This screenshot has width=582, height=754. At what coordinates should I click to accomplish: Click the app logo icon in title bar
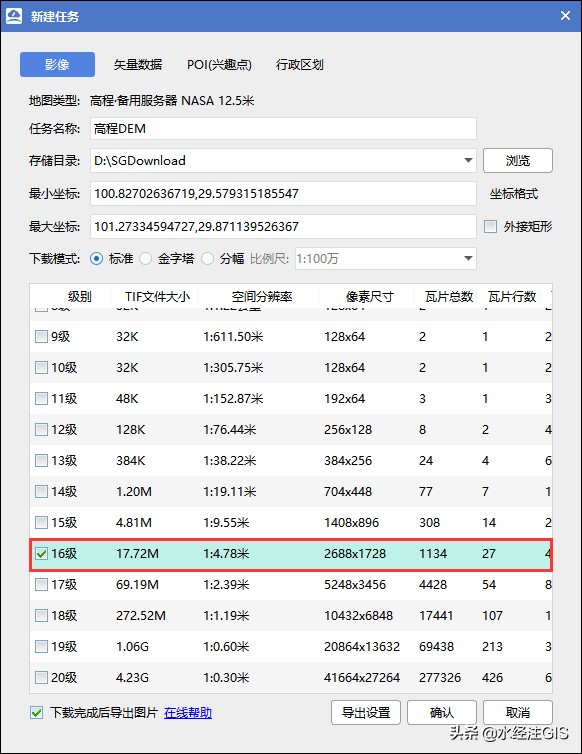point(13,16)
